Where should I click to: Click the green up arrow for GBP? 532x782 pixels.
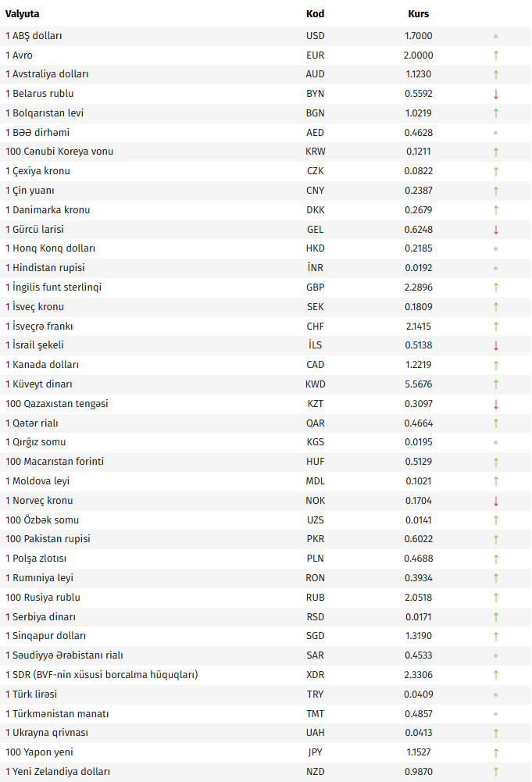pyautogui.click(x=495, y=287)
